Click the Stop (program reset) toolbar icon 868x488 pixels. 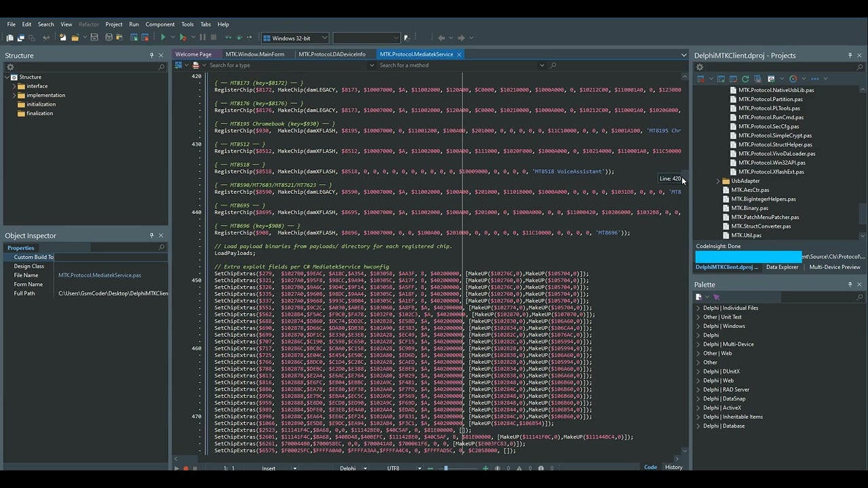[214, 37]
